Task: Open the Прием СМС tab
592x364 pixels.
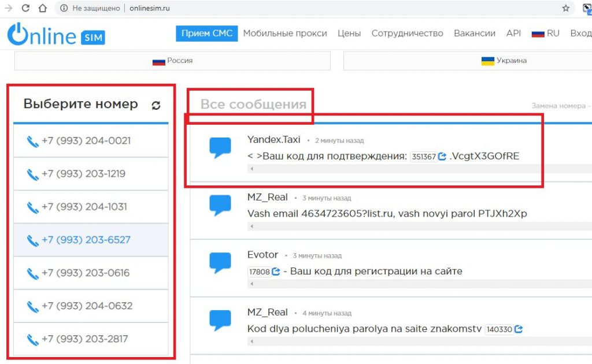Action: coord(206,34)
